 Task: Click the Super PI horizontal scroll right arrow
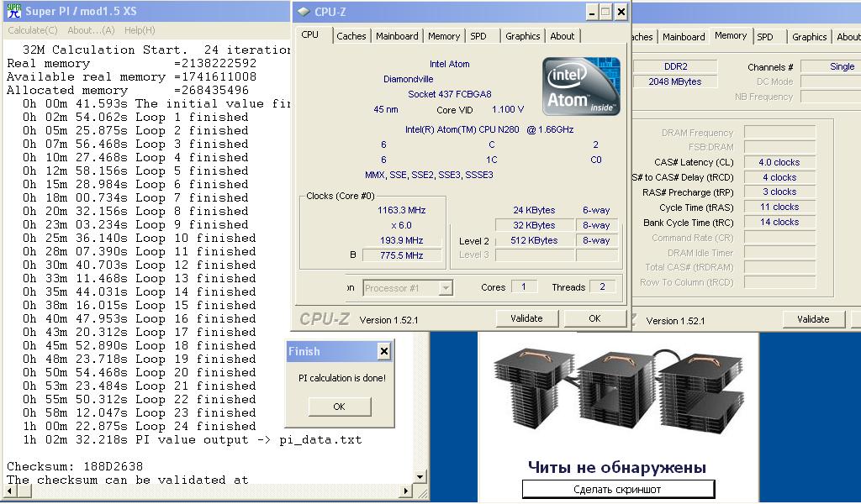407,491
